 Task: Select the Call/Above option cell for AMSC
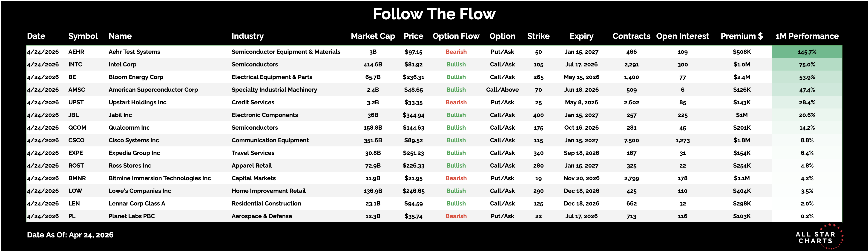tap(502, 90)
